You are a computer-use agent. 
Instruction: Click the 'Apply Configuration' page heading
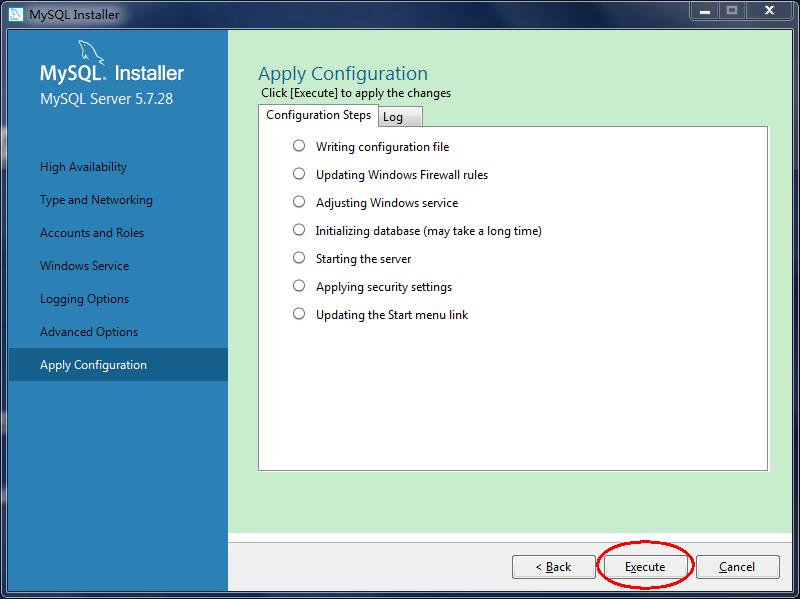coord(343,74)
